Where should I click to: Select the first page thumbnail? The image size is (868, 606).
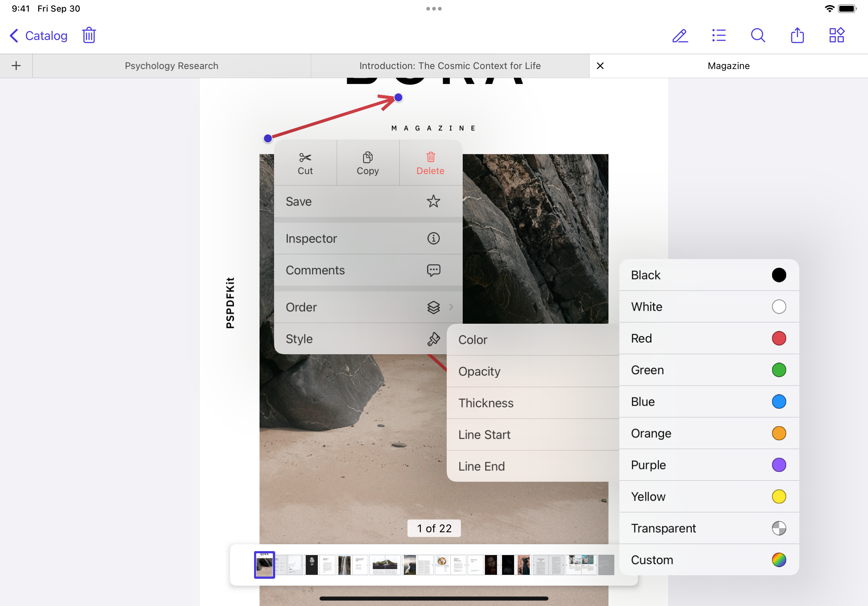[264, 565]
